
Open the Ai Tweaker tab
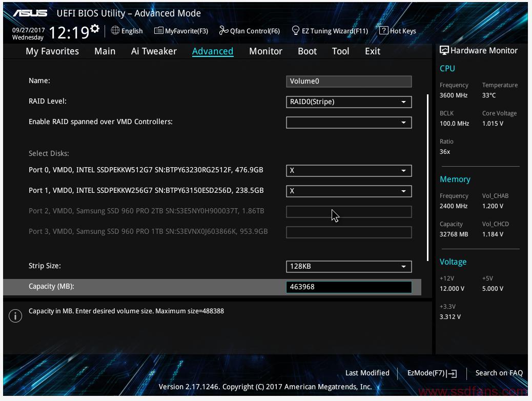point(154,51)
